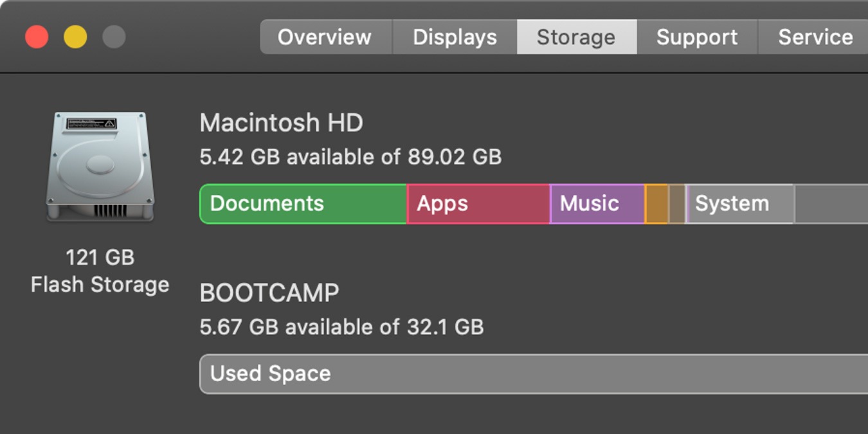Click the available space text under Macintosh HD
Screen dimensions: 868x434
(351, 157)
